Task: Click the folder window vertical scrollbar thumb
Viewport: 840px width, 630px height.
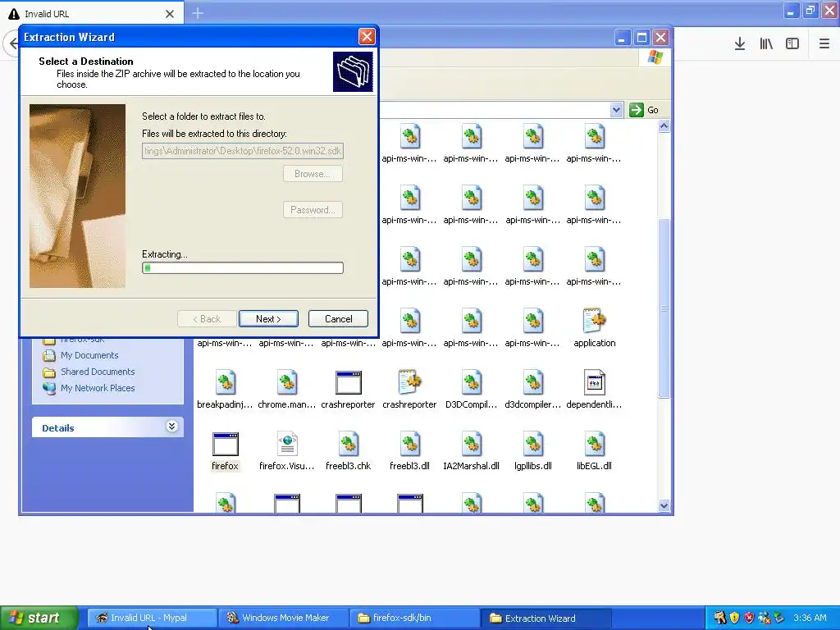Action: [664, 308]
